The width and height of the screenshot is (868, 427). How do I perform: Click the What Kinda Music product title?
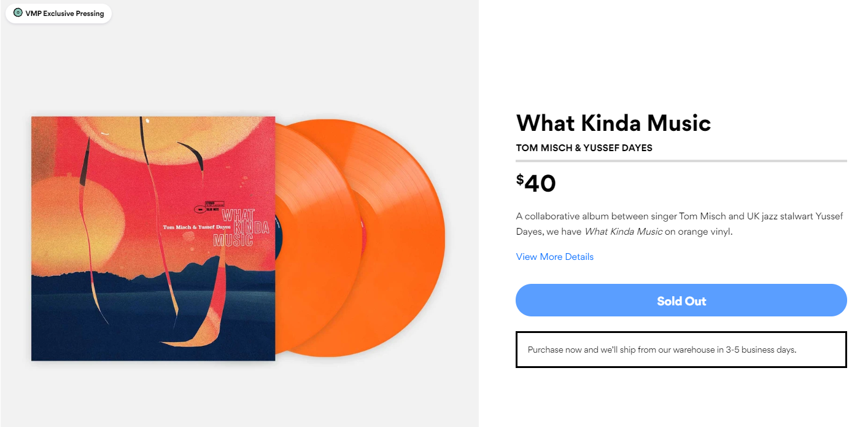613,123
